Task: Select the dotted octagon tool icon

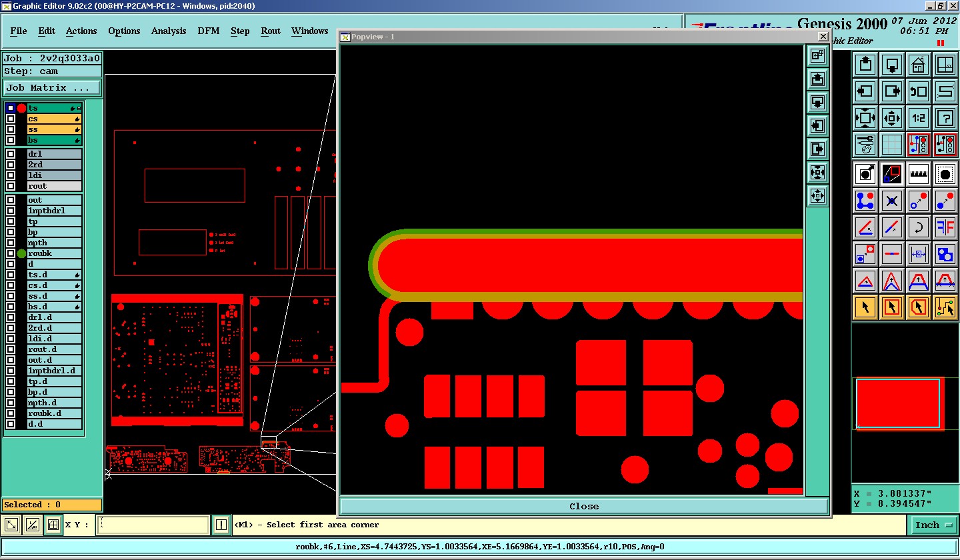Action: (x=945, y=174)
